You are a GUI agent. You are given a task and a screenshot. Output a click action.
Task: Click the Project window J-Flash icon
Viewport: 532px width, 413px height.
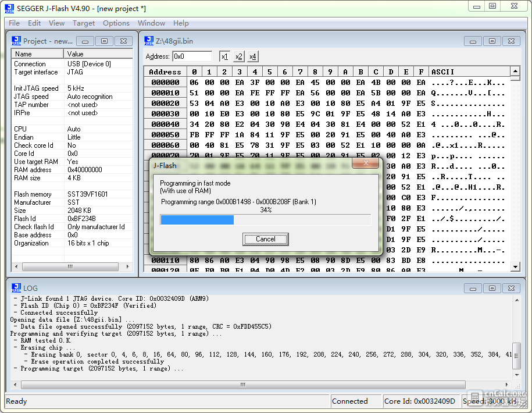click(x=16, y=41)
